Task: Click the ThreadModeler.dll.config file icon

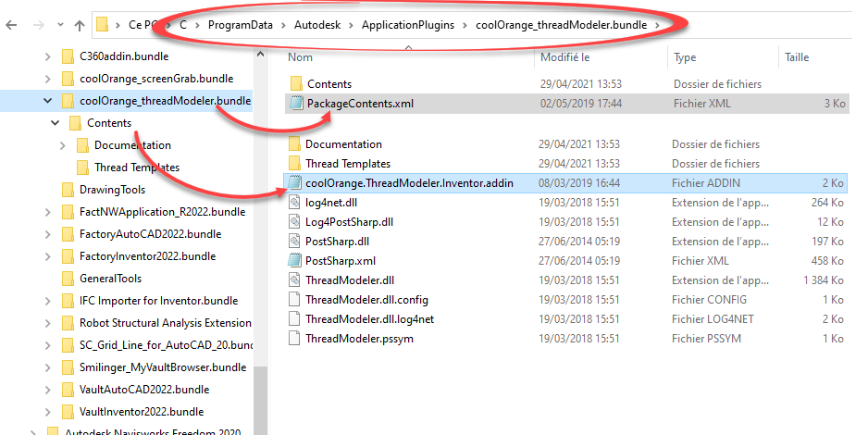Action: [294, 300]
